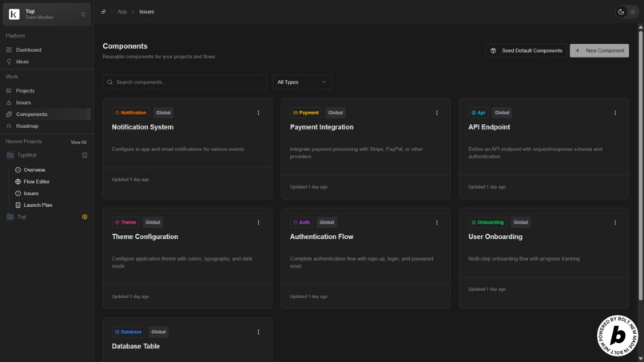Focus the Search components field
644x362 pixels.
tap(185, 82)
